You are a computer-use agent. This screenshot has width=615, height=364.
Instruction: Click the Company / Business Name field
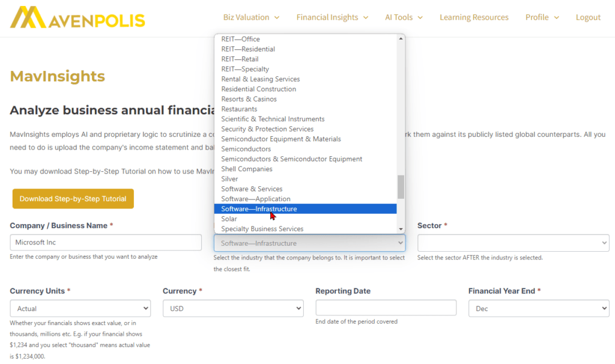[x=106, y=243]
